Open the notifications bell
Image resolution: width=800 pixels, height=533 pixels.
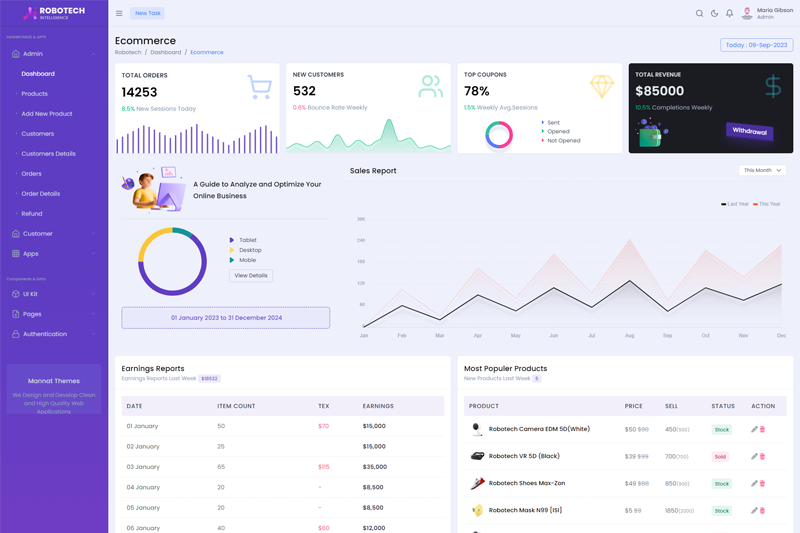[730, 13]
